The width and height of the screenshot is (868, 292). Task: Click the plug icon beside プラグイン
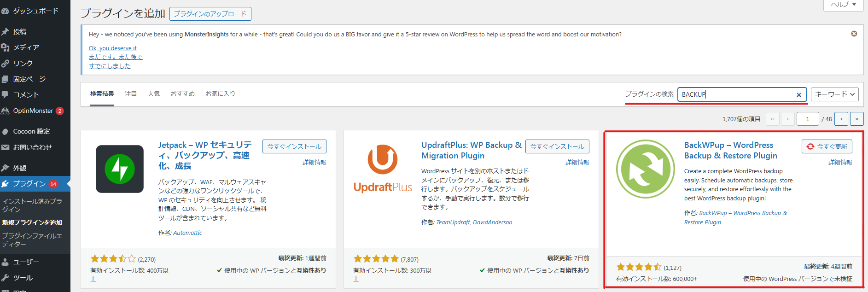tap(5, 184)
